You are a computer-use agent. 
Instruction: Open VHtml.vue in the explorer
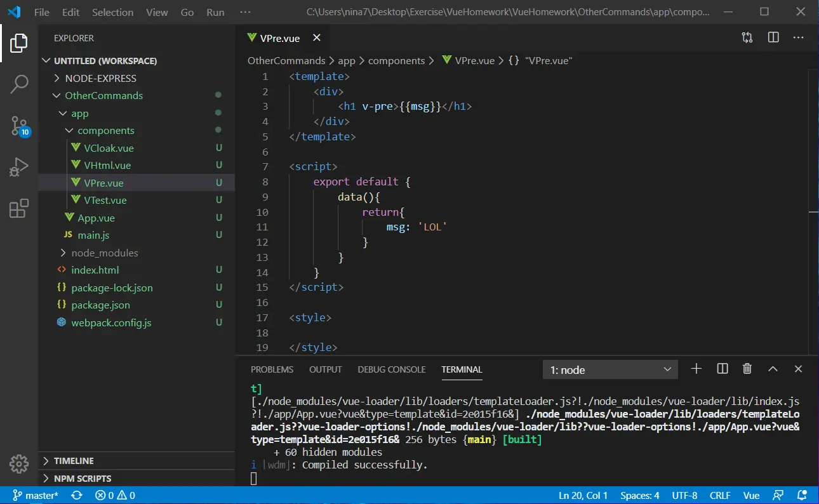[x=107, y=165]
